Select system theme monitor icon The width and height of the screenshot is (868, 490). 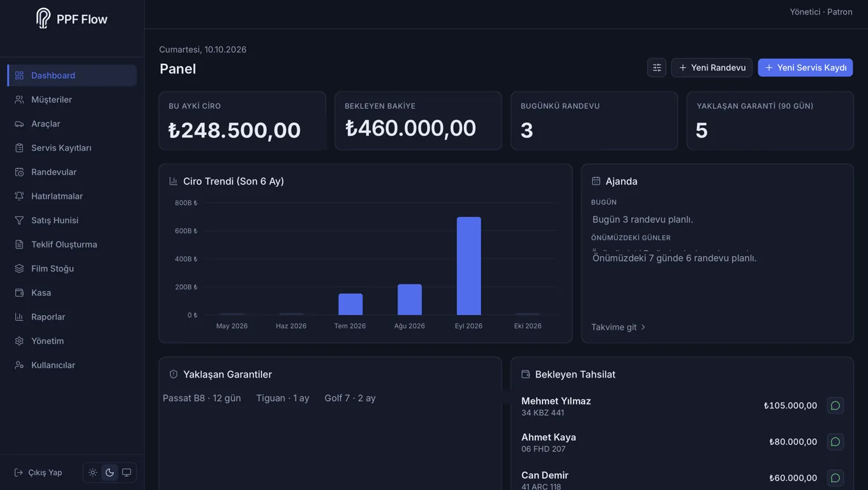click(126, 473)
